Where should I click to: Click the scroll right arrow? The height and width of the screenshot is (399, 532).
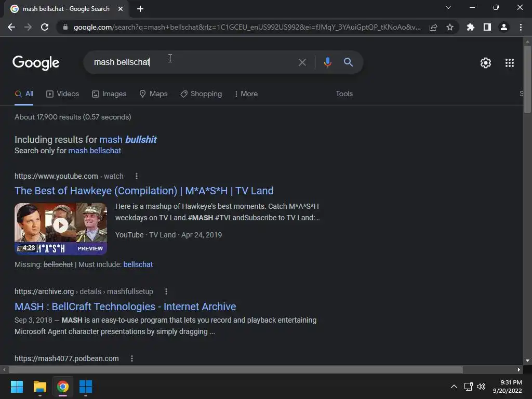click(x=519, y=369)
